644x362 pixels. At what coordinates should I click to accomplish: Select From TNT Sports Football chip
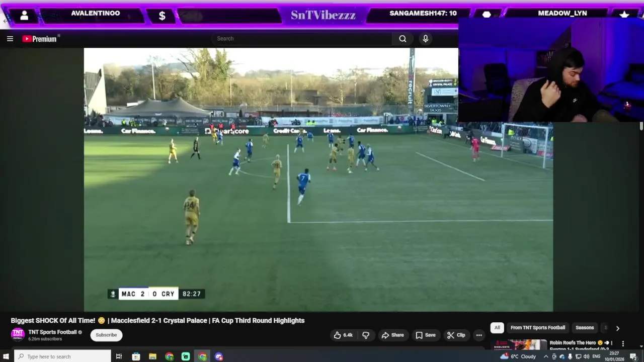(x=538, y=327)
